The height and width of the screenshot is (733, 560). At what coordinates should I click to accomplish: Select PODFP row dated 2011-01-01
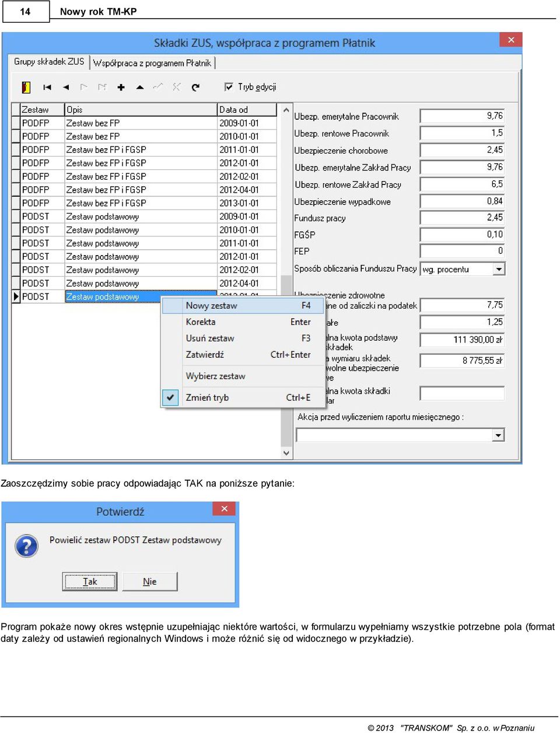[x=144, y=150]
